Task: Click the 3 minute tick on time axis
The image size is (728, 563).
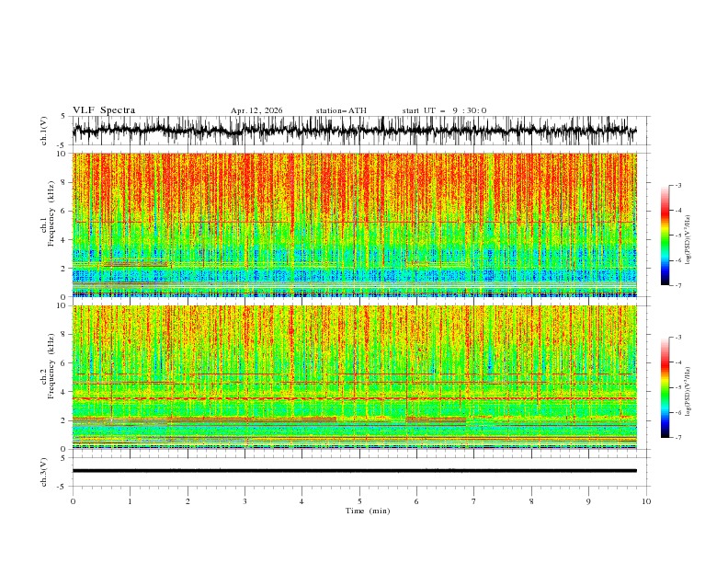Action: pos(245,501)
